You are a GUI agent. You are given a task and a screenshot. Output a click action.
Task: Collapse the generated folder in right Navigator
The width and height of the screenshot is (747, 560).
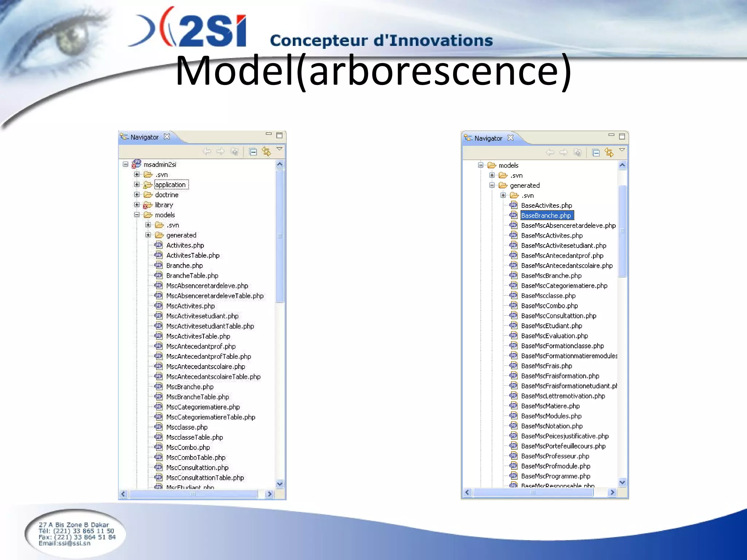coord(492,185)
